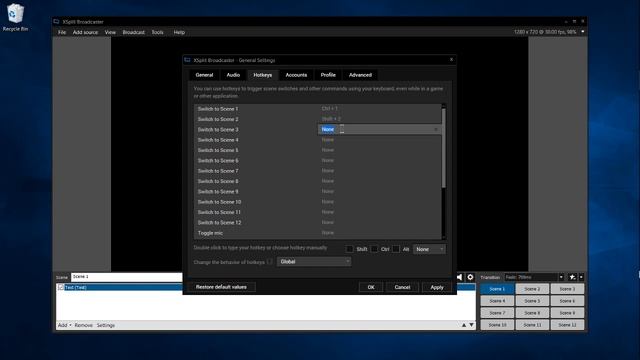Select the Switch to Scene 4 row
This screenshot has height=360, width=640.
point(318,140)
